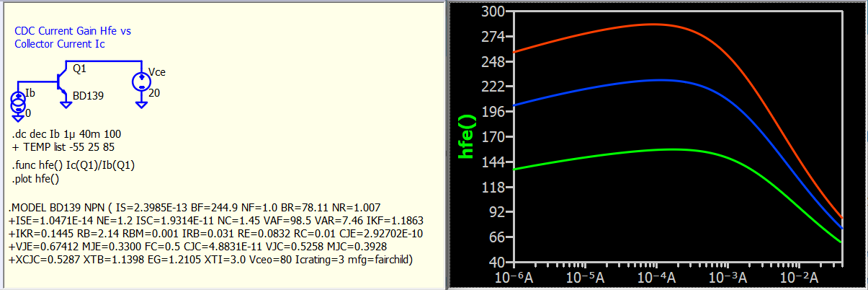The image size is (868, 290).
Task: Click the Vce source value 20
Action: (154, 93)
